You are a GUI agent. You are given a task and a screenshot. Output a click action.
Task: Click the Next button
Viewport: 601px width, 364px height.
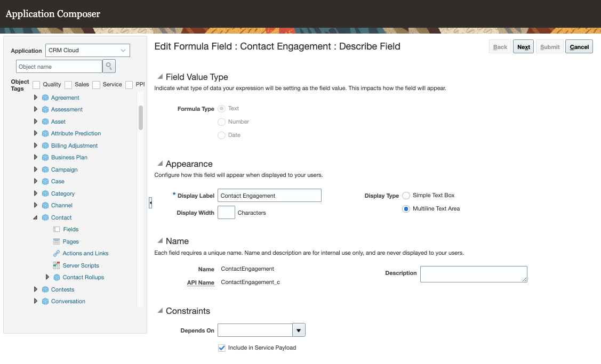(x=523, y=46)
